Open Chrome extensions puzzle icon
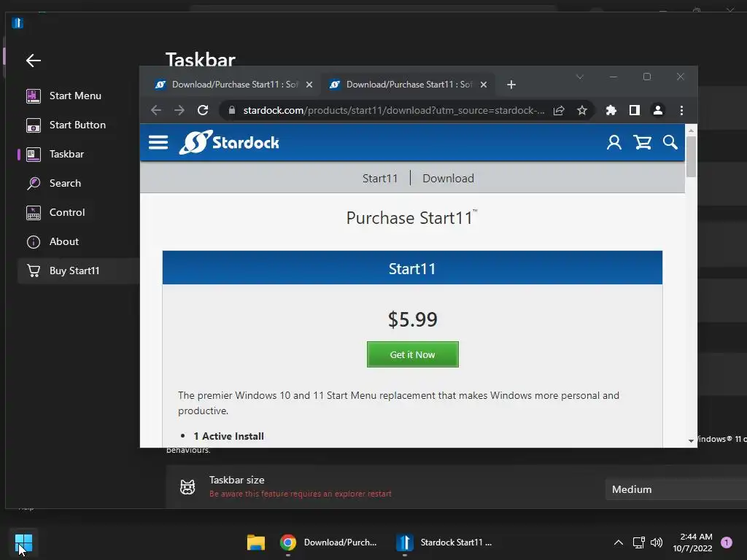This screenshot has height=560, width=747. 611,111
